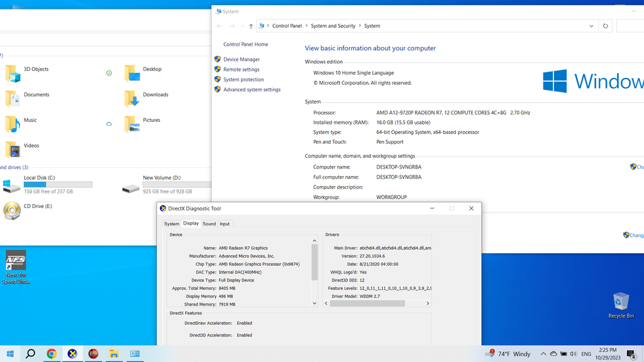Switch to Sound tab in DirectX tool

(209, 224)
